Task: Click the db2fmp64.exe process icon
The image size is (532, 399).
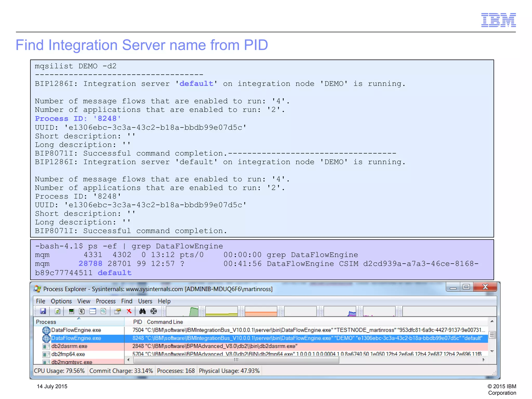Action: point(46,355)
